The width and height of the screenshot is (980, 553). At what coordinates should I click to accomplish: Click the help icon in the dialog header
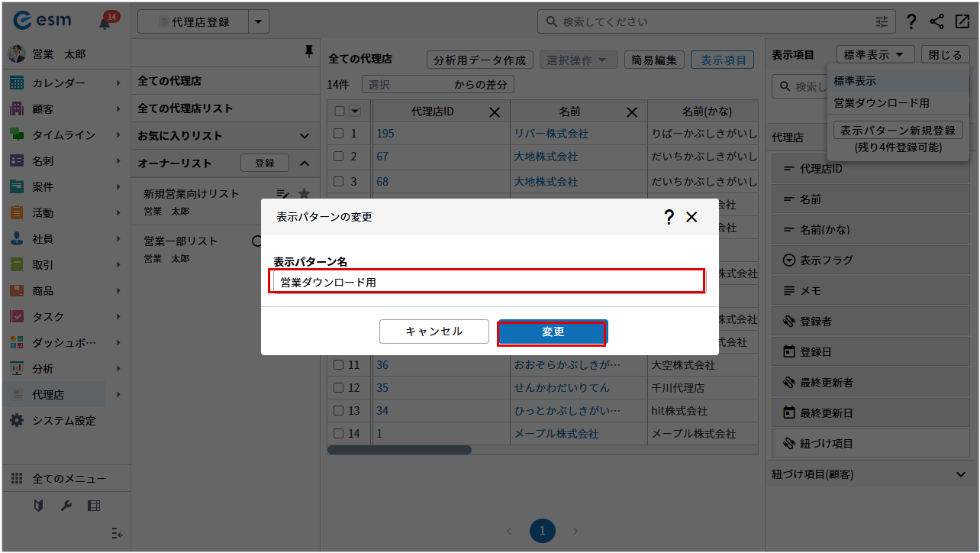(x=669, y=217)
